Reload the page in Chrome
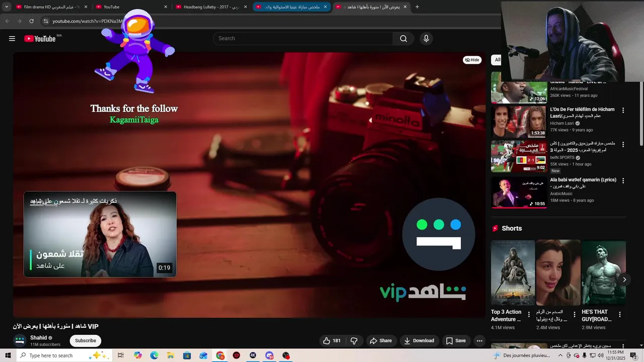The width and height of the screenshot is (644, 362). [31, 21]
